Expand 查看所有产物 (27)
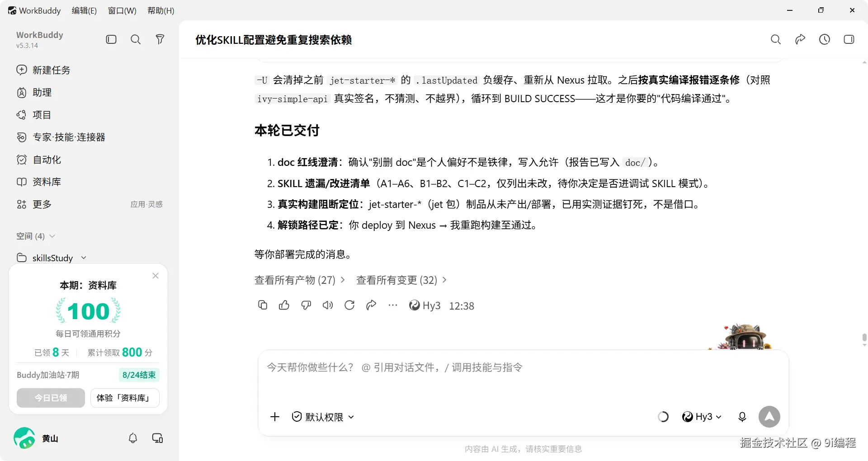This screenshot has height=461, width=868. click(x=300, y=280)
